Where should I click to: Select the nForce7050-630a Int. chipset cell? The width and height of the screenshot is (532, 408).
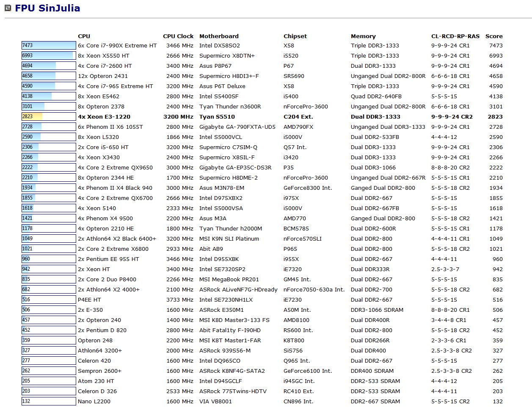click(x=314, y=289)
